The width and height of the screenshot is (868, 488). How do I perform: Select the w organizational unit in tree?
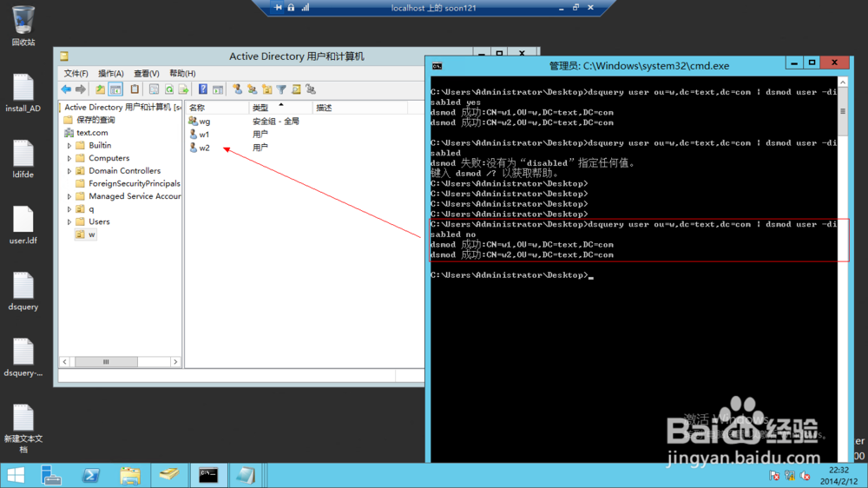(x=86, y=234)
